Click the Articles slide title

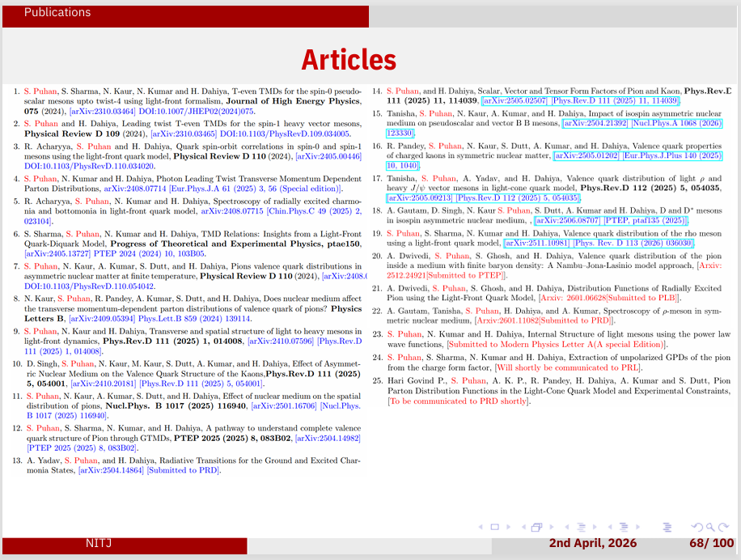pos(349,60)
